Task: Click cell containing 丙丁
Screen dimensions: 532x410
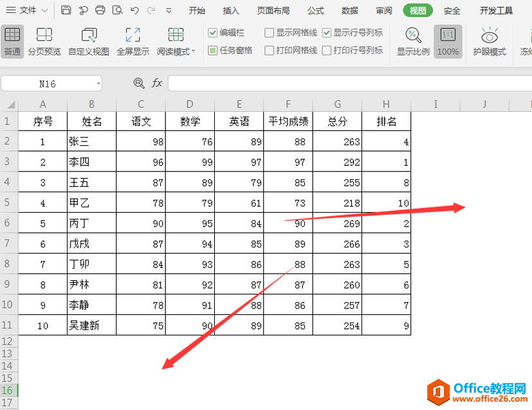Action: (x=91, y=223)
